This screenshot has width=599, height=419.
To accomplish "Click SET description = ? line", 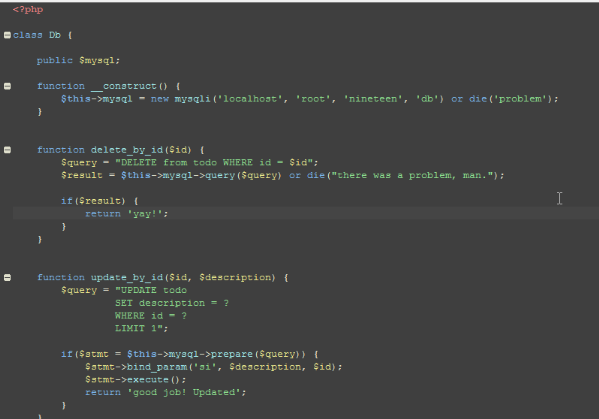I will (x=172, y=303).
